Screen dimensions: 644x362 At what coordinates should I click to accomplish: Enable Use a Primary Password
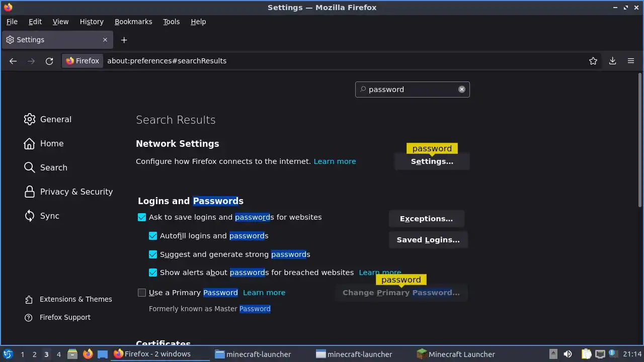142,293
